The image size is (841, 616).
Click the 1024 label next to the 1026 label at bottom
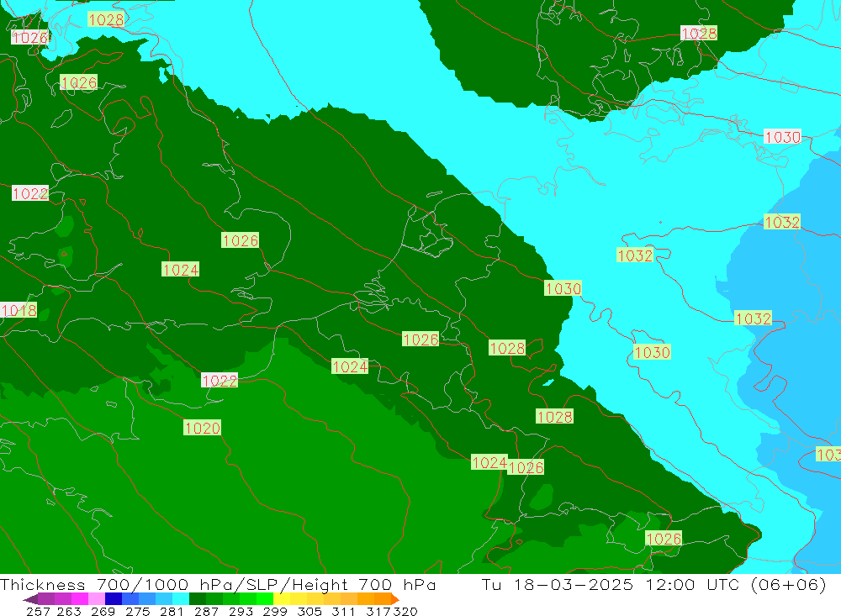(489, 462)
